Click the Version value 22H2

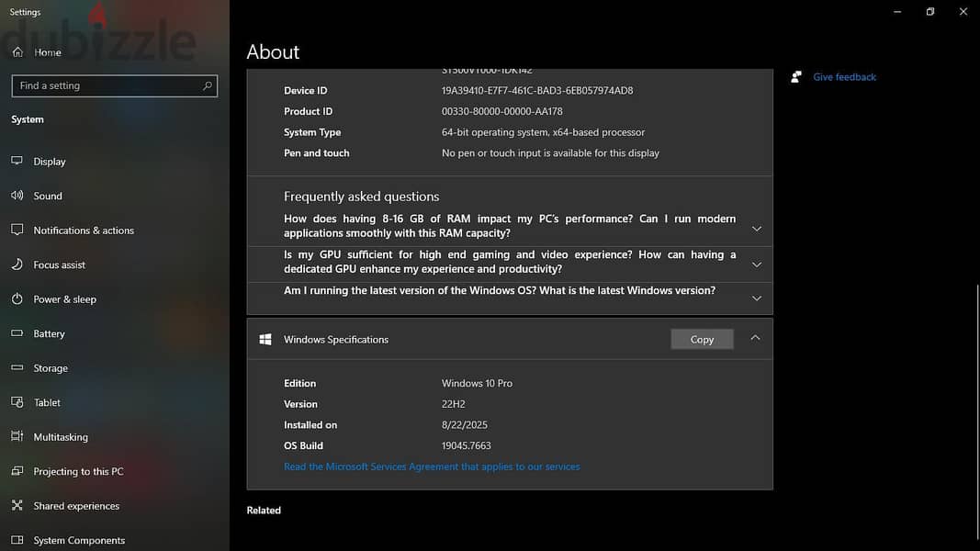coord(453,404)
